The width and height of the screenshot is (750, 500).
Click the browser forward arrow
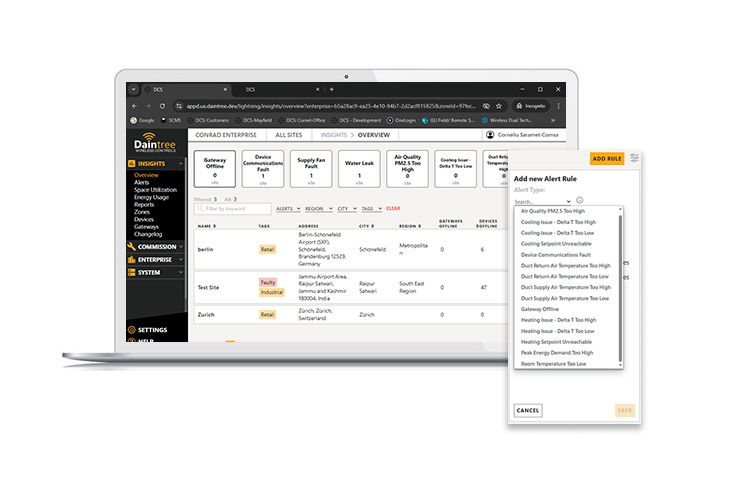click(x=148, y=106)
